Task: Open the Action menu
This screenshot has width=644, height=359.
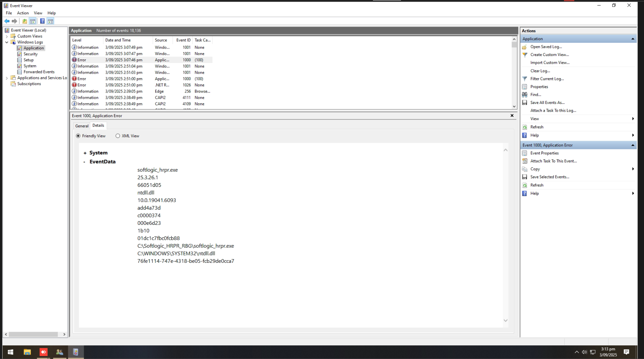Action: pos(22,13)
